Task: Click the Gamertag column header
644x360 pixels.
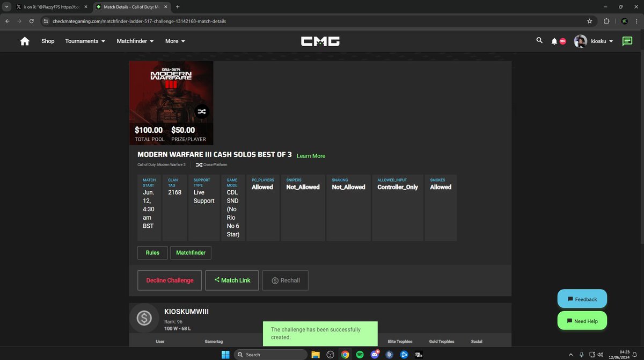Action: pyautogui.click(x=214, y=341)
